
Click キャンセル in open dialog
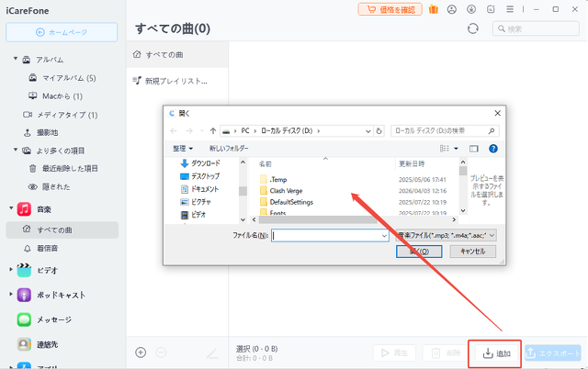tap(473, 252)
